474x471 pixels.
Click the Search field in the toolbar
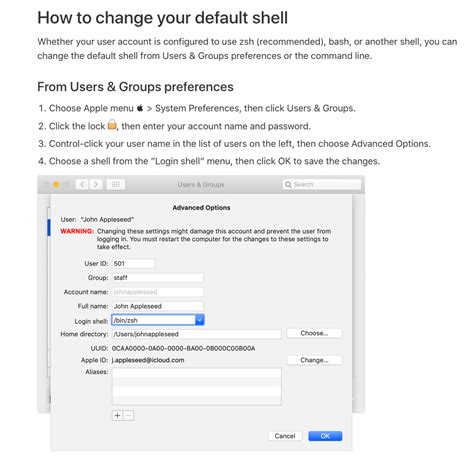click(322, 184)
